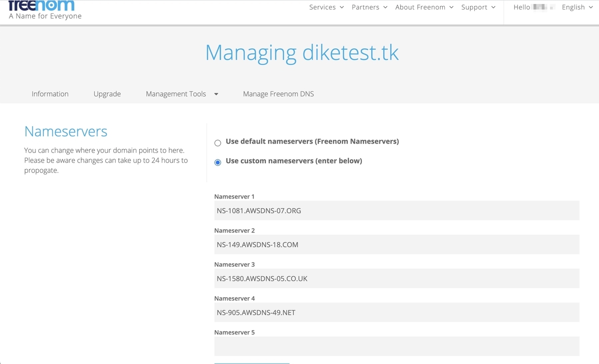The height and width of the screenshot is (364, 599).
Task: Switch to the Information tab
Action: 50,94
